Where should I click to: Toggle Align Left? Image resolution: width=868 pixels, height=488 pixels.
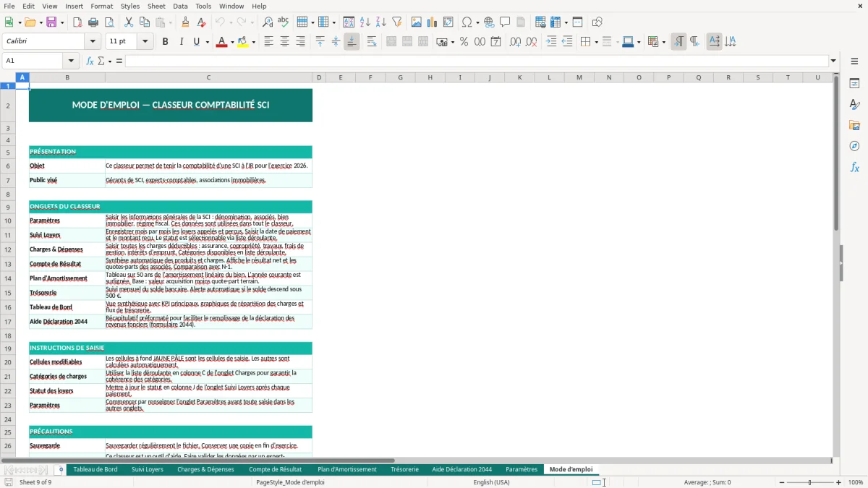coord(268,42)
